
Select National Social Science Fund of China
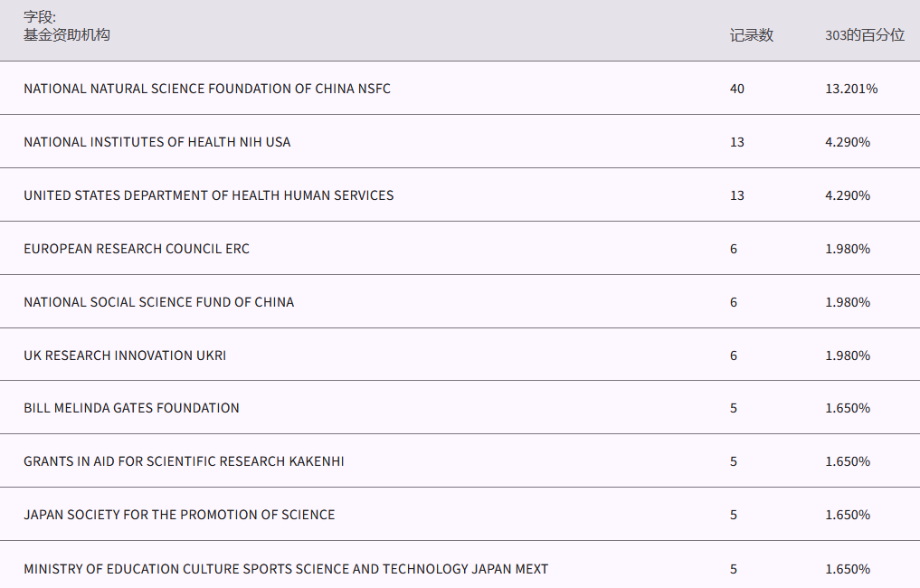[x=159, y=302]
